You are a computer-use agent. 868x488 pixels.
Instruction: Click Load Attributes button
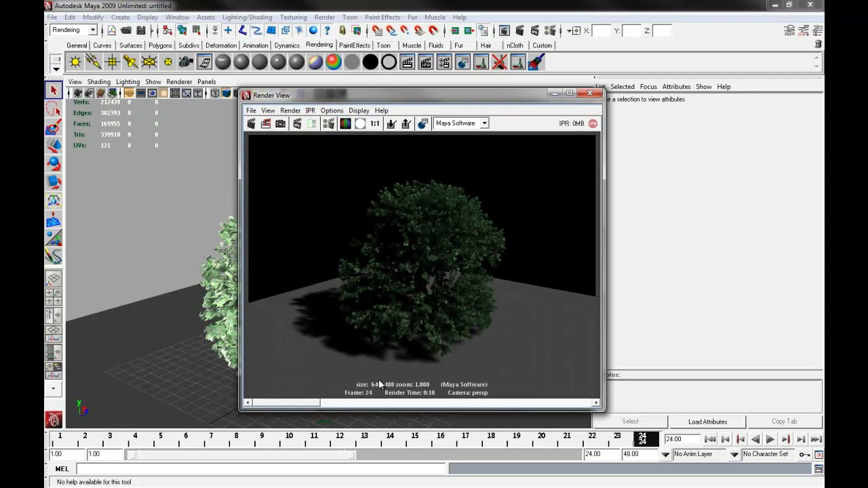tap(707, 422)
